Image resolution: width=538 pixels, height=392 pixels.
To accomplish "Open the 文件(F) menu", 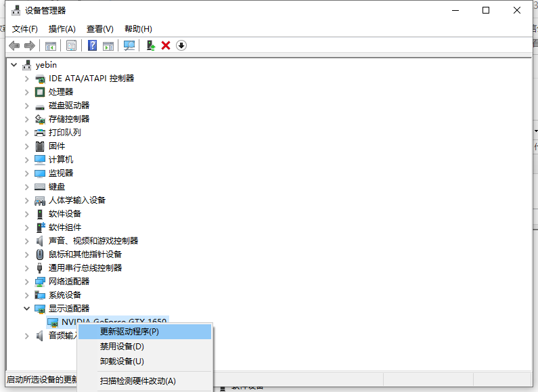I will click(25, 29).
